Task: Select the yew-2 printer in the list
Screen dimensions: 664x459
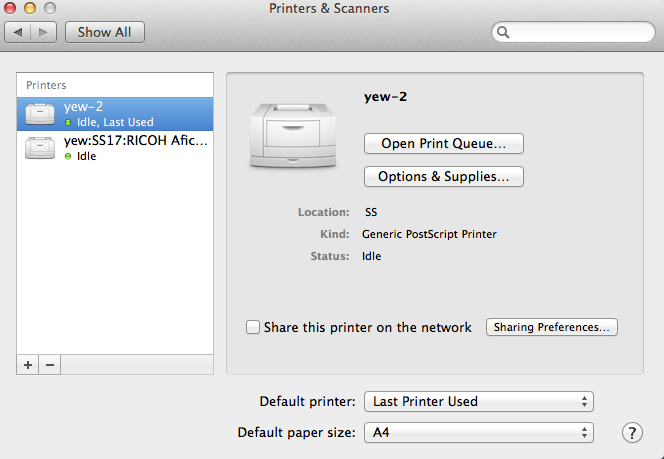Action: (x=115, y=114)
